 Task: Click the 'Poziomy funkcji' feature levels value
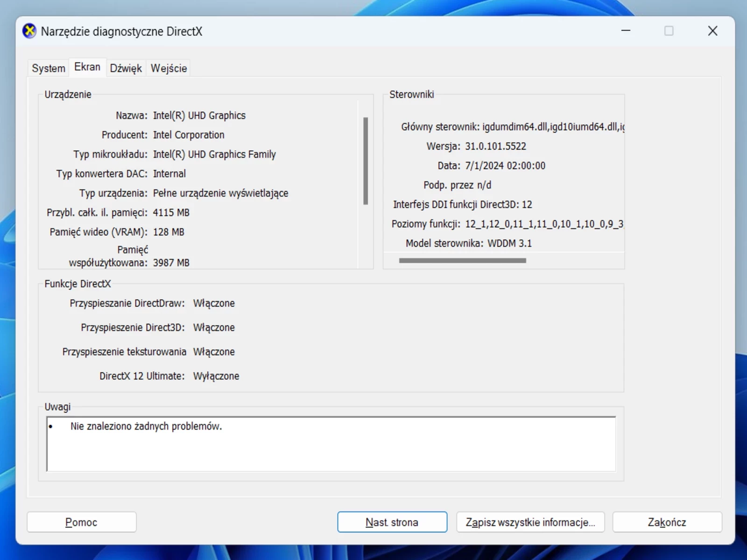click(x=544, y=224)
